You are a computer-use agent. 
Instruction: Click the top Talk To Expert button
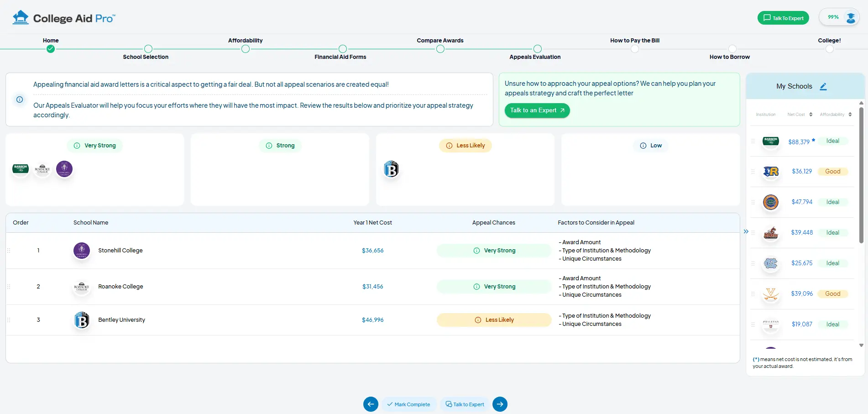pos(783,18)
